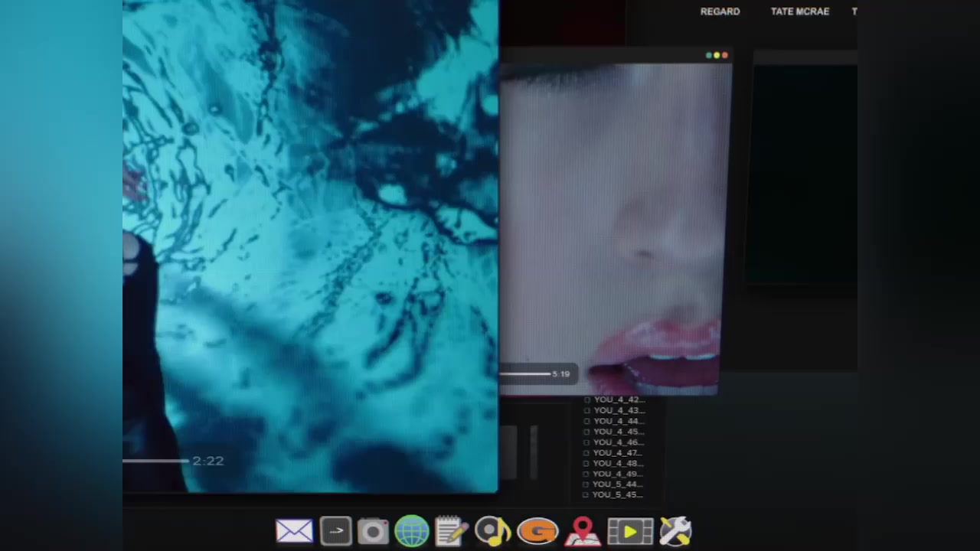Open the notepad with pencil icon
The width and height of the screenshot is (980, 551).
point(452,531)
